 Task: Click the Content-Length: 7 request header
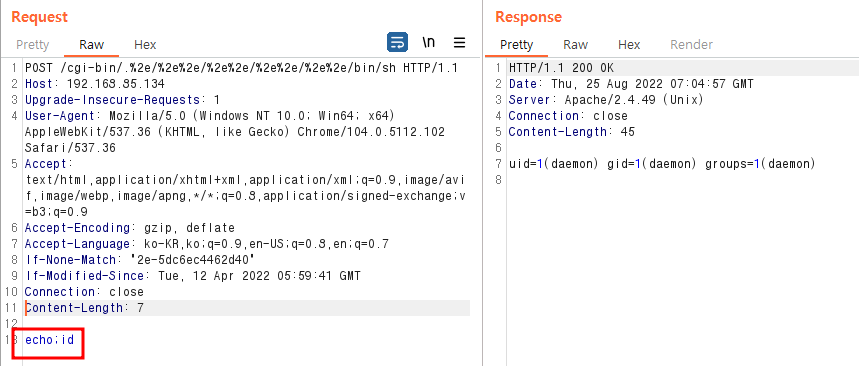point(84,307)
